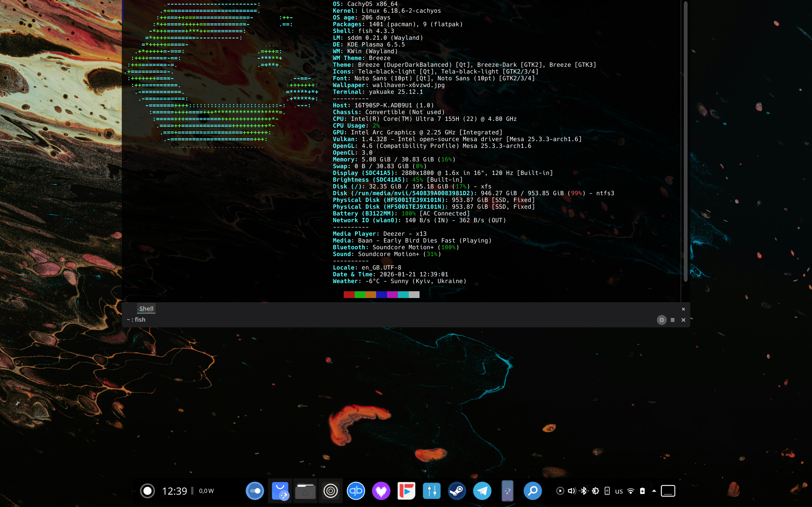Open the qBittorrent app in the dock
Viewport: 812px width, 507px height.
[x=356, y=491]
